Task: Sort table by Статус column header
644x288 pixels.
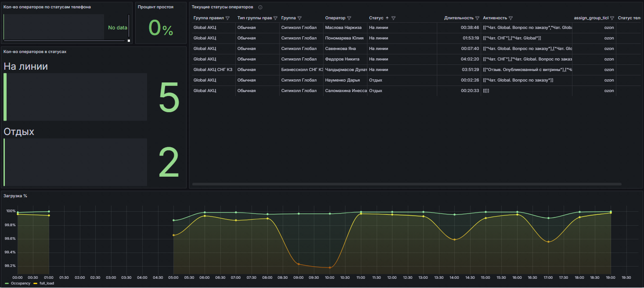Action: click(376, 18)
